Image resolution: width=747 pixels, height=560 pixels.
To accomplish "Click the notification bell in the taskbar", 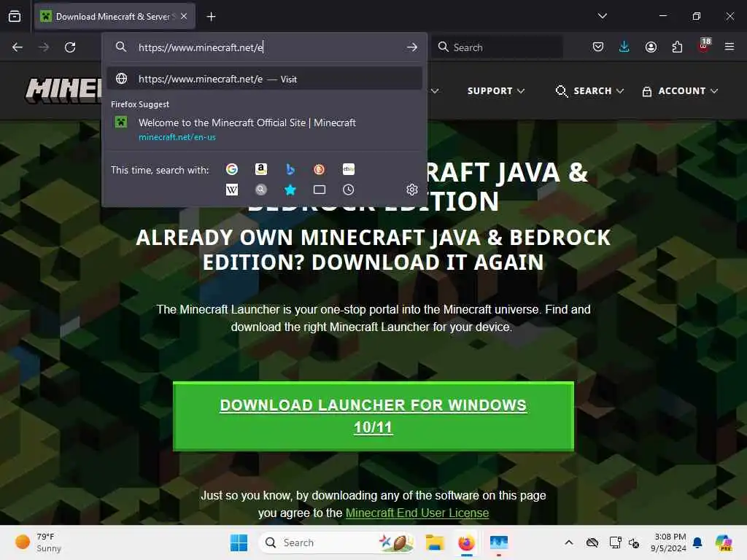I will pyautogui.click(x=697, y=542).
